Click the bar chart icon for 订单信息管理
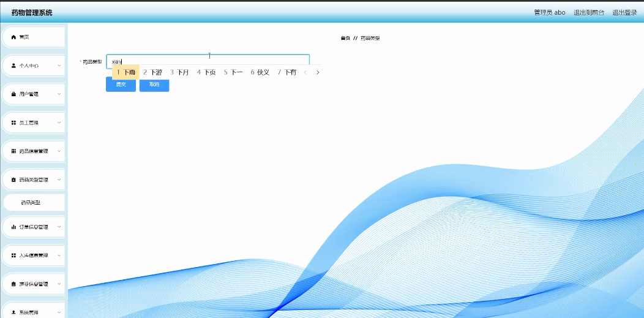644x318 pixels. [x=13, y=227]
